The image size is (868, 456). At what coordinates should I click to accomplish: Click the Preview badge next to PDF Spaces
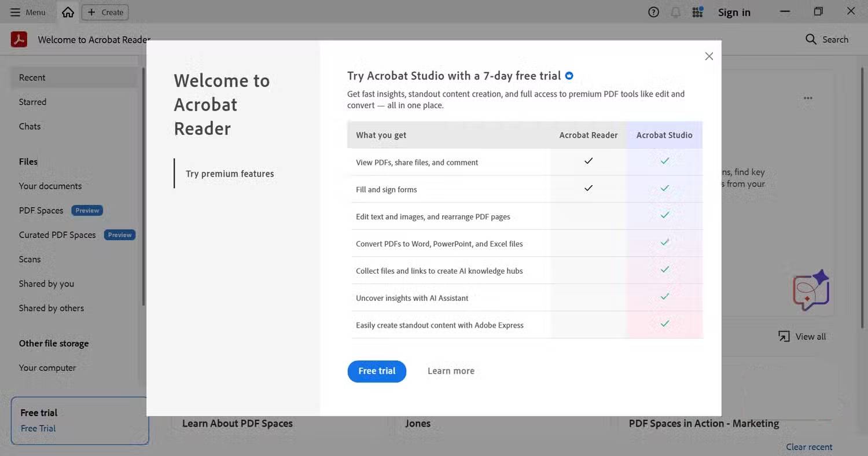87,211
